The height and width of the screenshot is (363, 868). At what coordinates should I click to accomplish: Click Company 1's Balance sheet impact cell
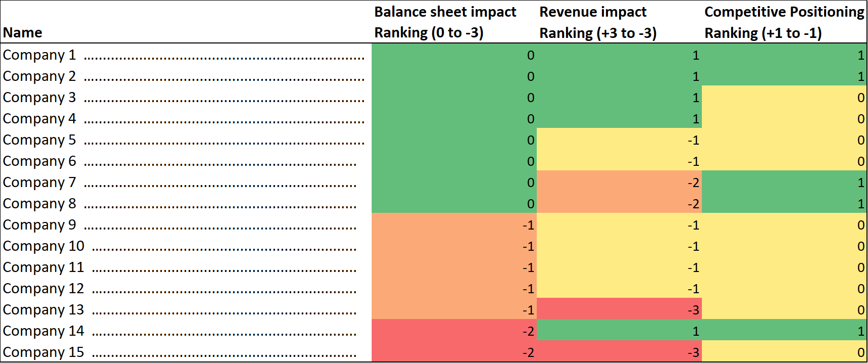454,55
